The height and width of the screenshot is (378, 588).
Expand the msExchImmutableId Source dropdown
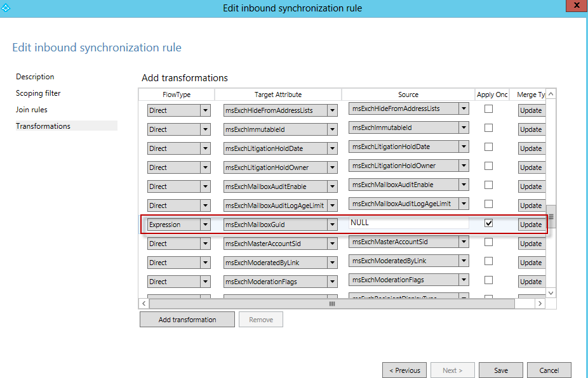click(x=465, y=127)
